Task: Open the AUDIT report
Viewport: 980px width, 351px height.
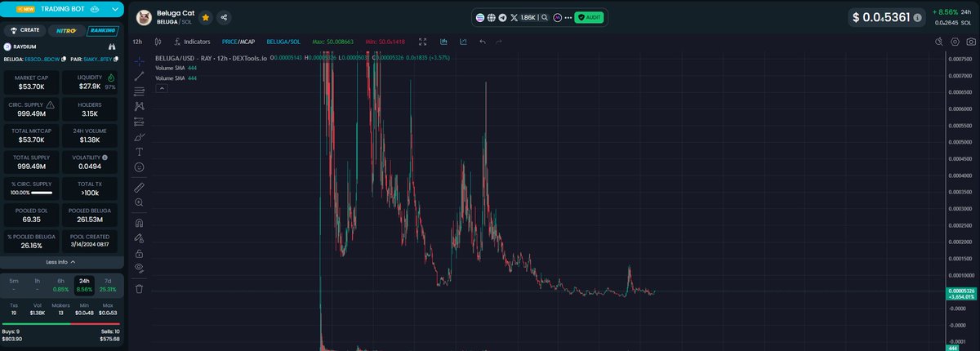Action: tap(590, 17)
